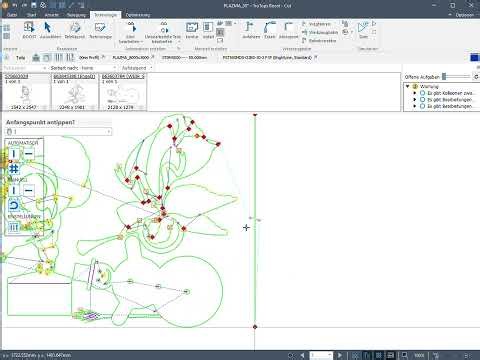480x360 pixels.
Task: Open the Aufsteigend sort order dropdown
Action: (x=137, y=68)
